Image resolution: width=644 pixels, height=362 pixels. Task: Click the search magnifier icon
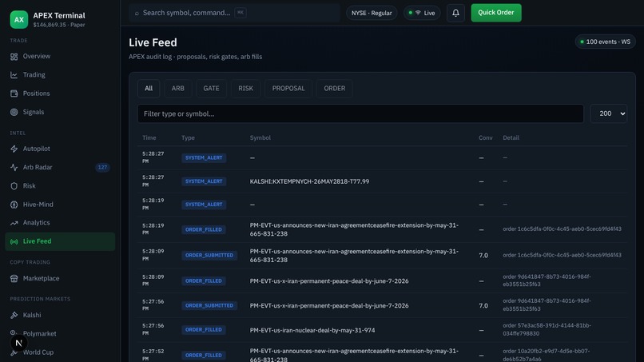(x=137, y=13)
